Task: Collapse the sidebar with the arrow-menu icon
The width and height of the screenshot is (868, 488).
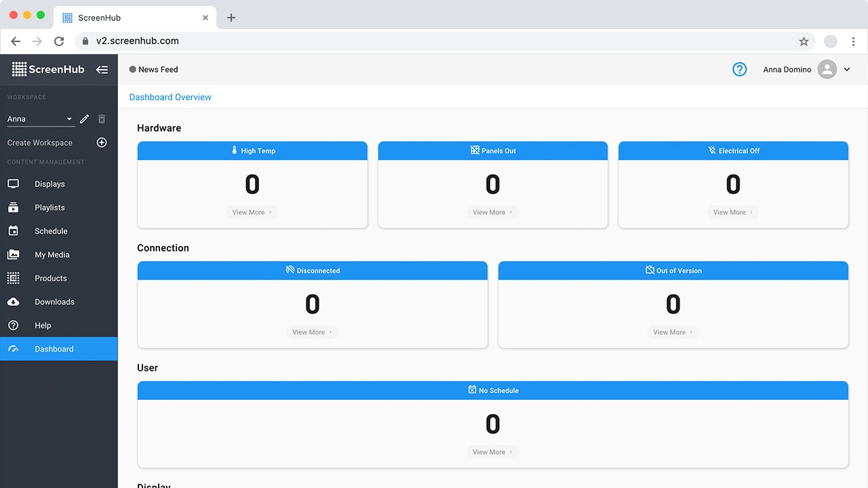Action: [102, 69]
